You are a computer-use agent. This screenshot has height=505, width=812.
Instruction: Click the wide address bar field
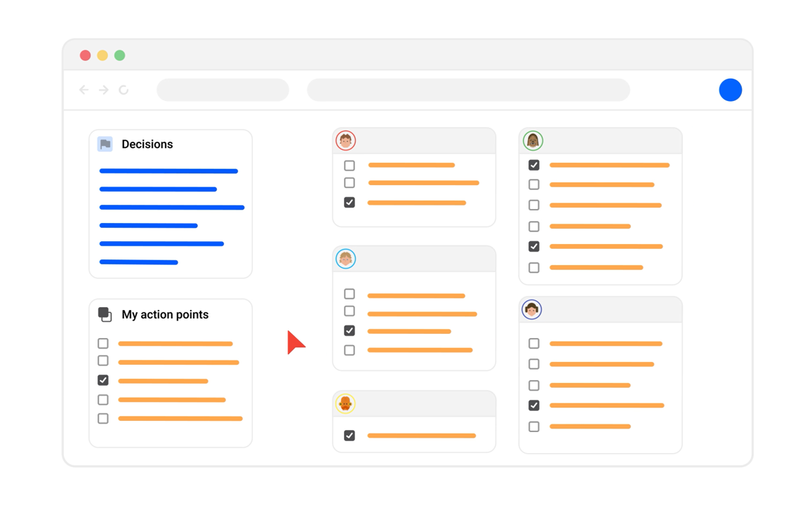pos(468,90)
